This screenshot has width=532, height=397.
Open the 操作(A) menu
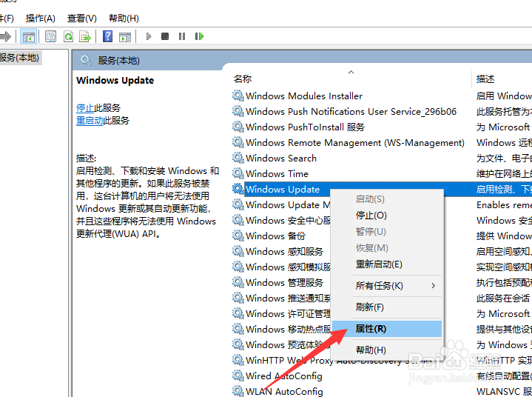tap(41, 19)
